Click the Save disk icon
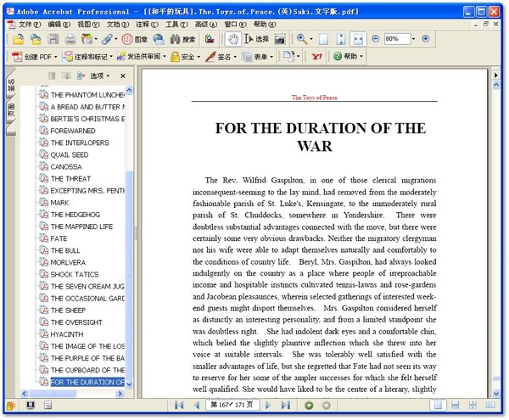 pos(53,39)
